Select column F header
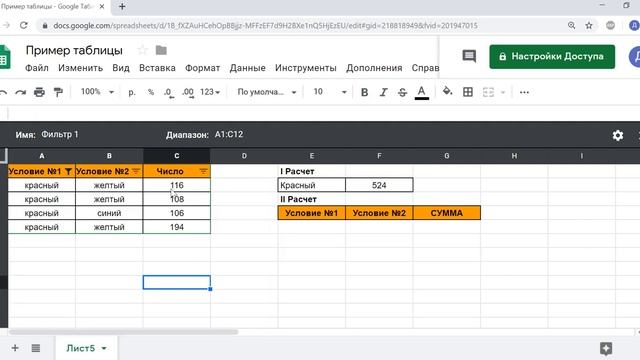 coord(379,156)
